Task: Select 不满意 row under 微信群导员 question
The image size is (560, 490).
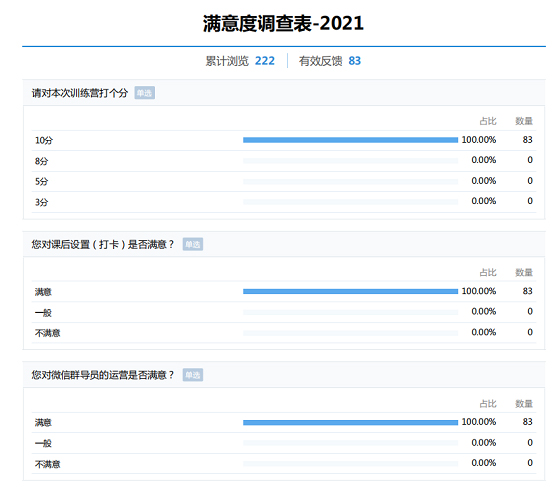Action: pos(284,464)
